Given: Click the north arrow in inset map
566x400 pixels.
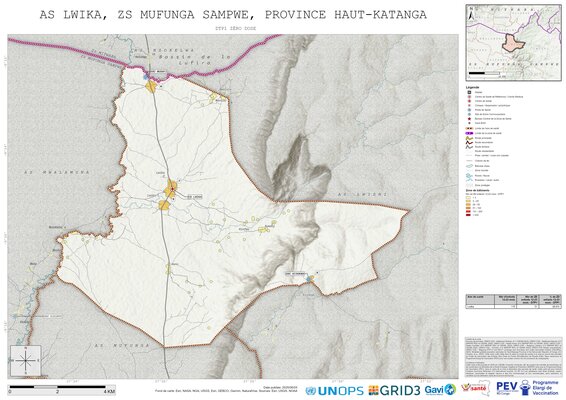Looking at the screenshot, I should pos(471,14).
